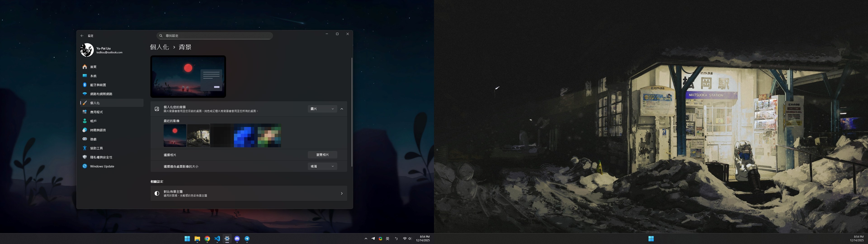Click the 尋找設定 search field
This screenshot has width=868, height=244.
(x=215, y=36)
